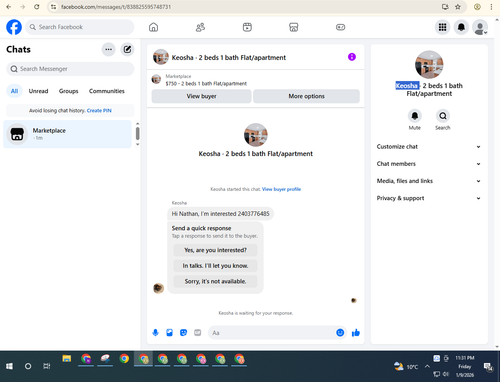Open Task View on the taskbar

pos(47,366)
